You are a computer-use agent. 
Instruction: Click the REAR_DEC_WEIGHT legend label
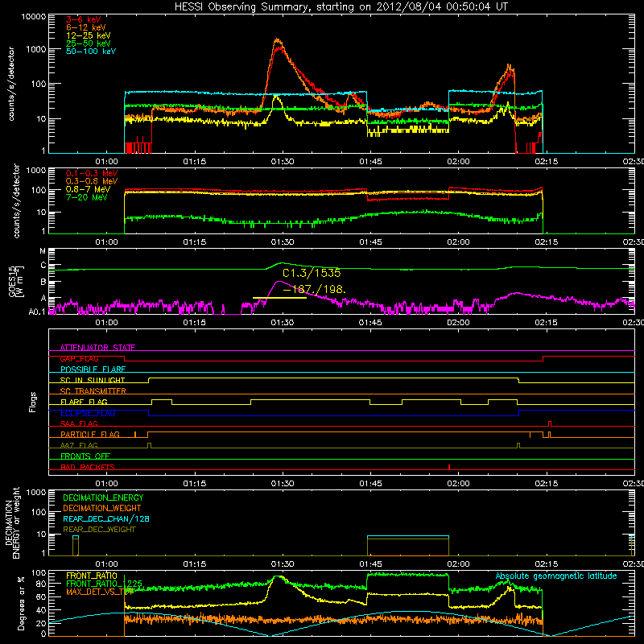point(99,530)
